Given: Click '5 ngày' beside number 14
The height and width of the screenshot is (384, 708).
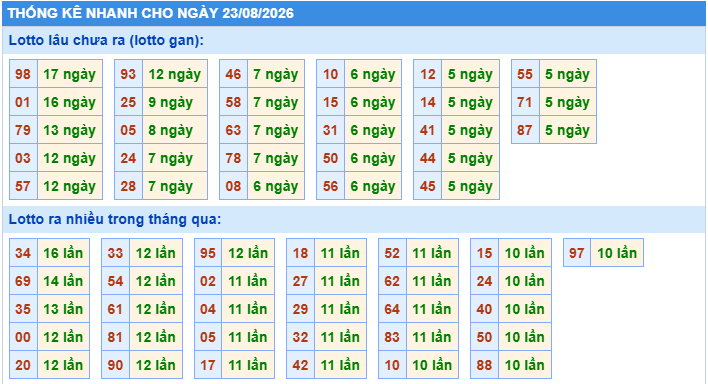Looking at the screenshot, I should [x=470, y=102].
